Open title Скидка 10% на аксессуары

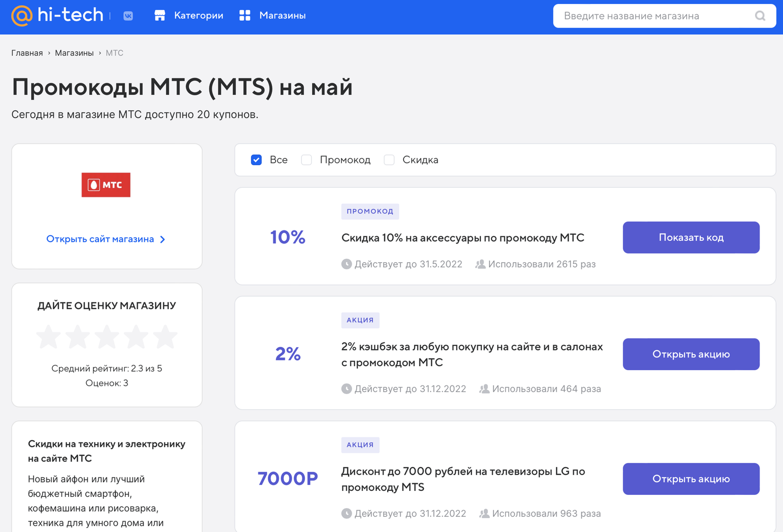pos(463,238)
